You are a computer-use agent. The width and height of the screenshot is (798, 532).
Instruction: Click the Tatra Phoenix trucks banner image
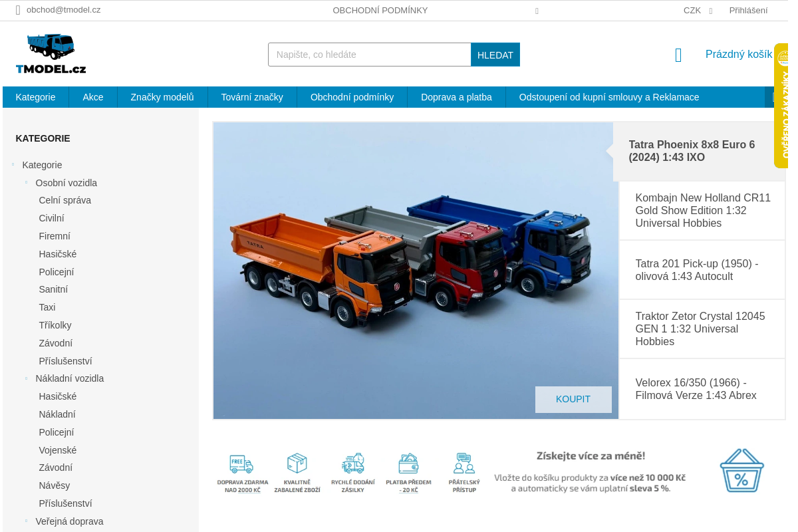(x=416, y=271)
